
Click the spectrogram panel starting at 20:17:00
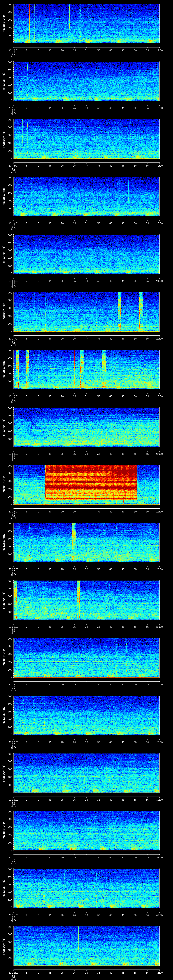click(87, 81)
